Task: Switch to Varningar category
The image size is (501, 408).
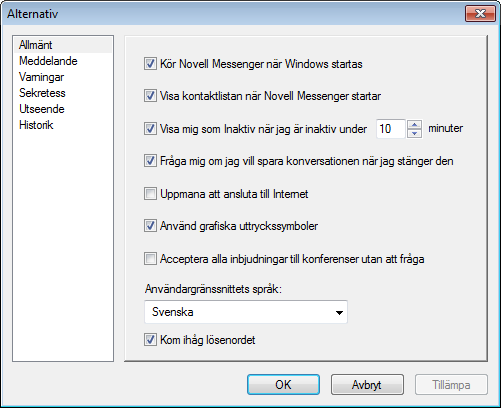Action: [63, 77]
